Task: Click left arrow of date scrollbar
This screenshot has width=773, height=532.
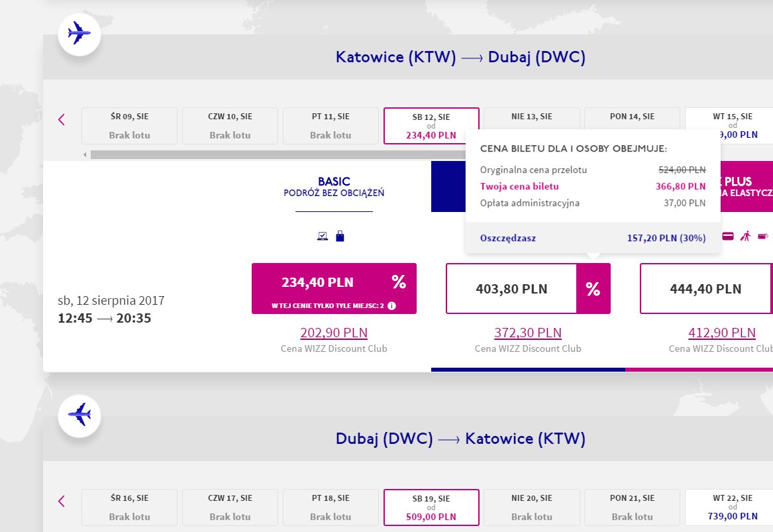Action: 85,155
